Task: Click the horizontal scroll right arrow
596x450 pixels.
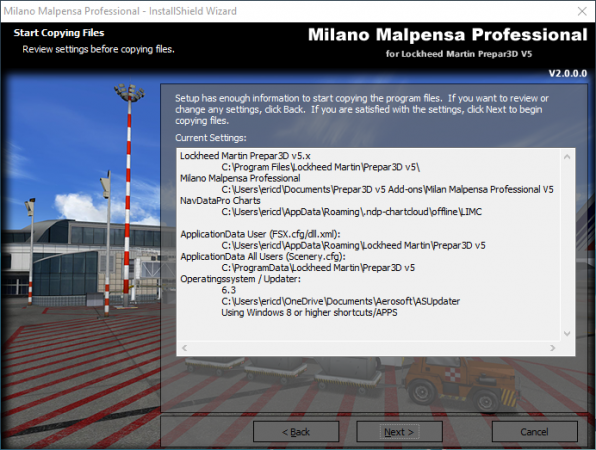Action: (553, 348)
